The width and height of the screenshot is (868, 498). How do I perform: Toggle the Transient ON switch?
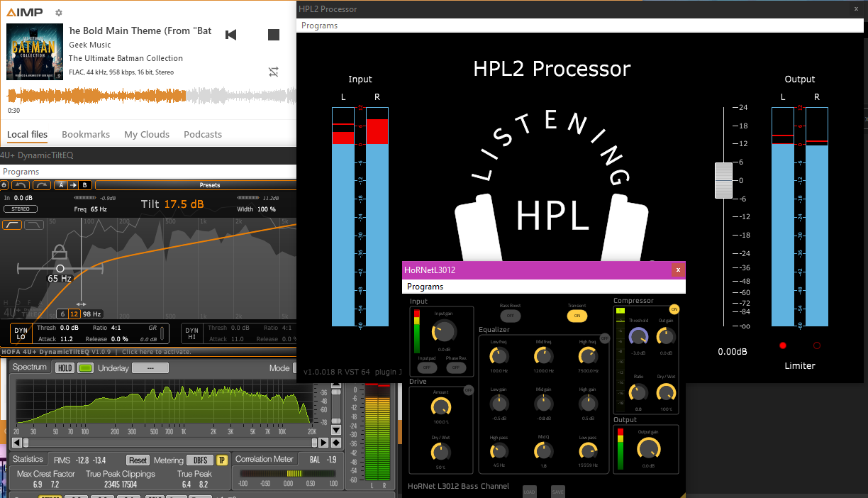coord(577,316)
